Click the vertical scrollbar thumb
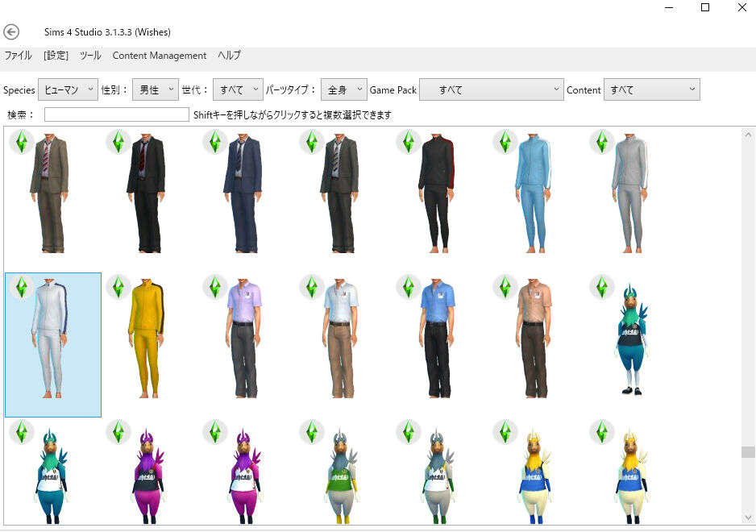The height and width of the screenshot is (532, 756). pyautogui.click(x=748, y=452)
